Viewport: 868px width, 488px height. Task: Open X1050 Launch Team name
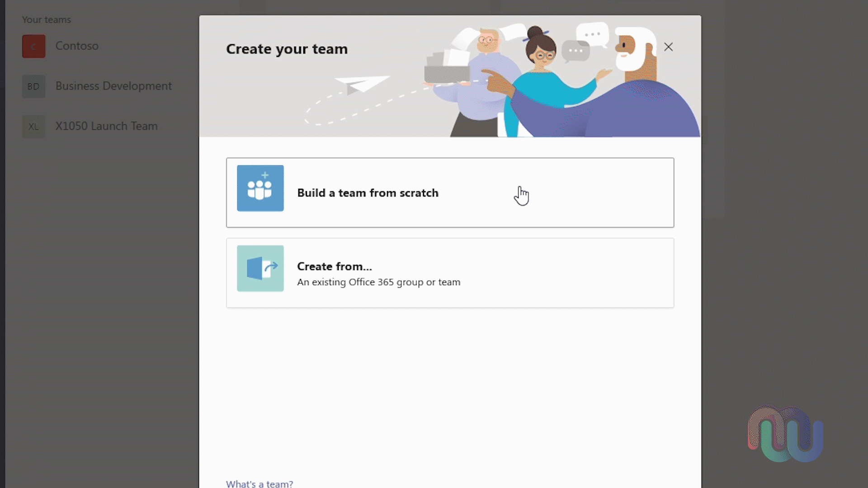click(107, 126)
